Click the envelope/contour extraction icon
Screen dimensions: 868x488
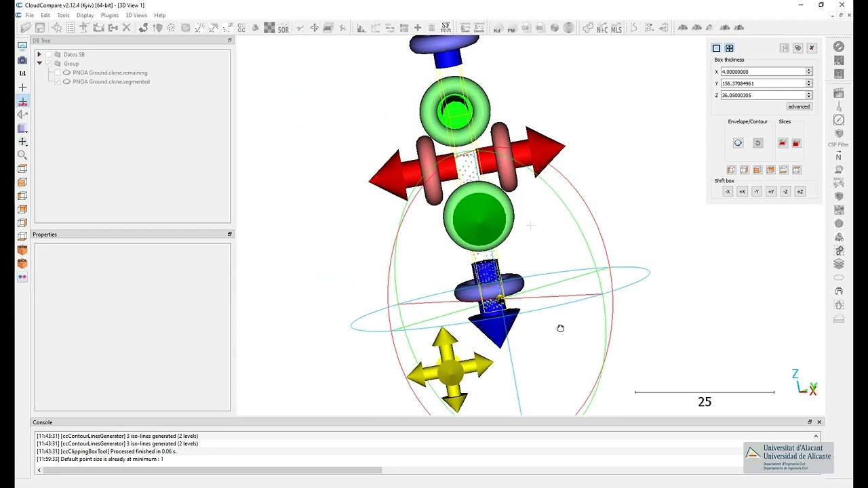click(738, 143)
